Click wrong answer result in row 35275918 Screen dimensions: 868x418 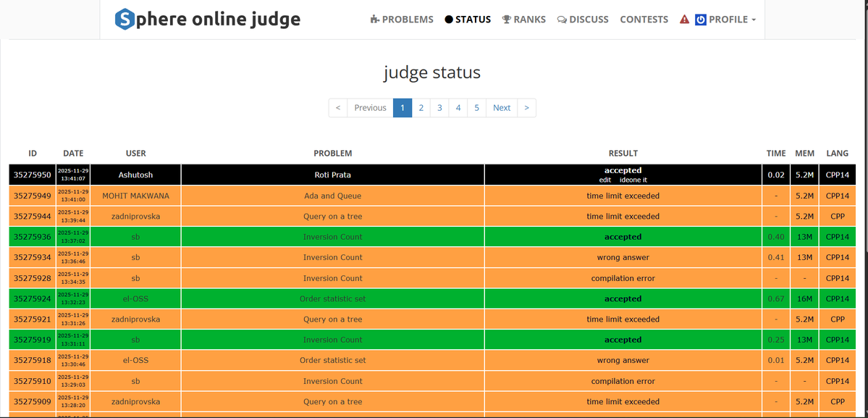click(623, 361)
